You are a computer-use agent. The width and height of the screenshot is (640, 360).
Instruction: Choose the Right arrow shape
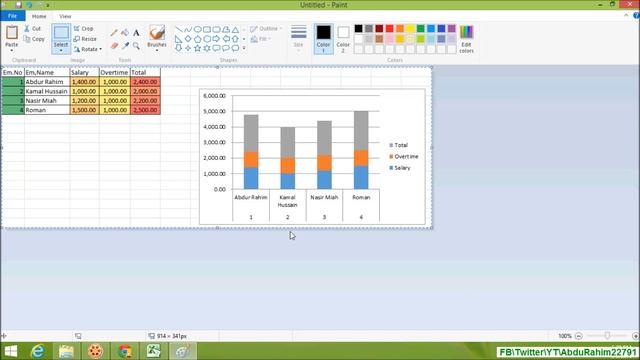click(216, 39)
